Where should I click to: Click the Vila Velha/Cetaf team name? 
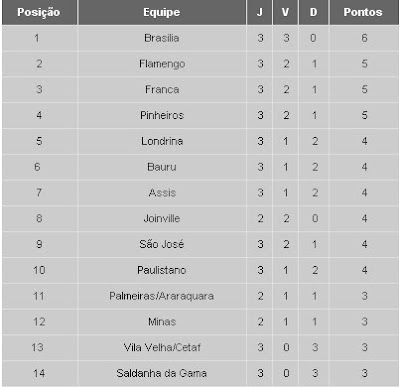[x=162, y=347]
